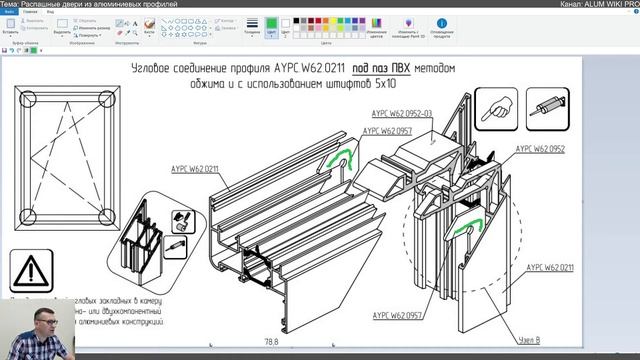Open Изменение цветов (Edit colors) dialog

pos(376,27)
